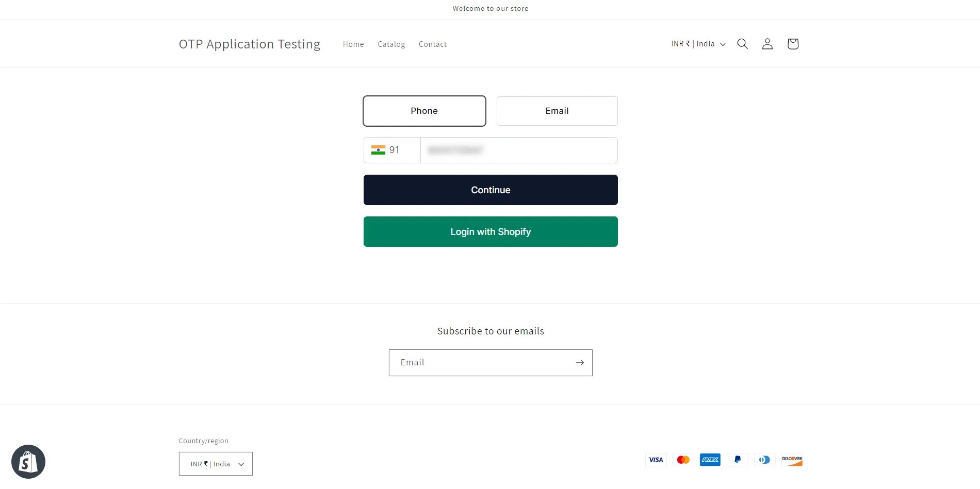Click the American Express payment icon
Screen dimensions: 980x489
point(710,460)
